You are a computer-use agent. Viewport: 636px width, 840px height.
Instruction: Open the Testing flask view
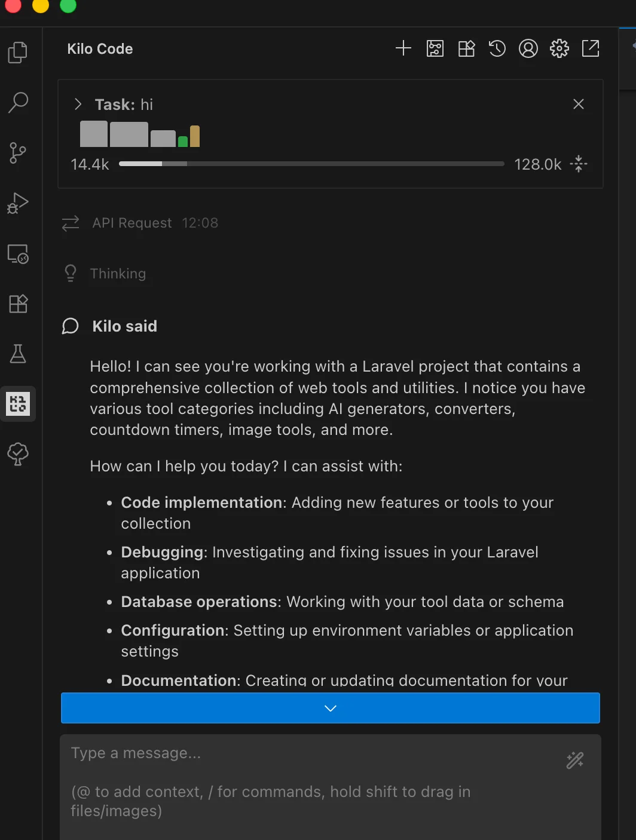point(18,354)
